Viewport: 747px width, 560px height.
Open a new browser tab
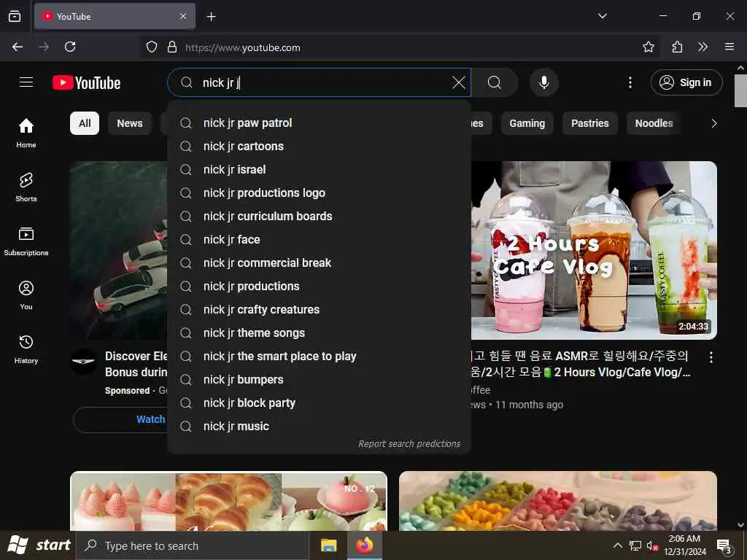(x=211, y=17)
